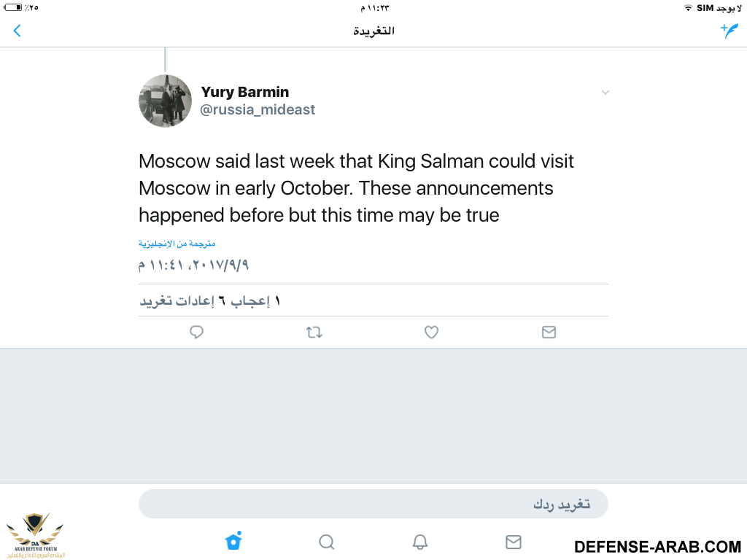Go back with the top-left chevron
Screen dimensions: 747x560
(18, 31)
